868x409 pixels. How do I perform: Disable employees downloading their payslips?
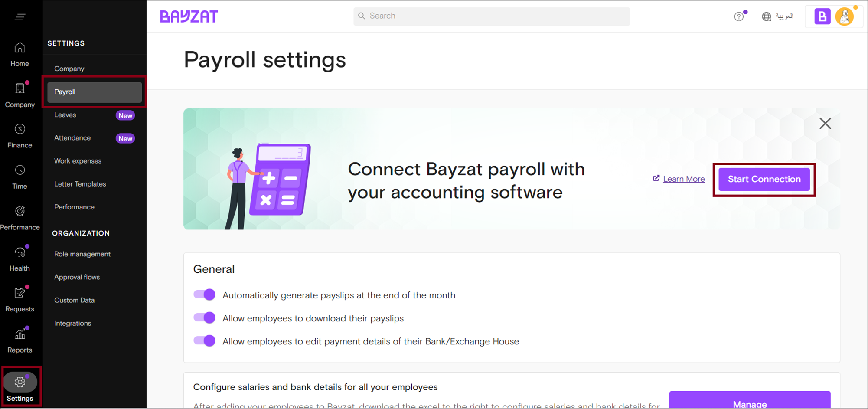tap(204, 318)
